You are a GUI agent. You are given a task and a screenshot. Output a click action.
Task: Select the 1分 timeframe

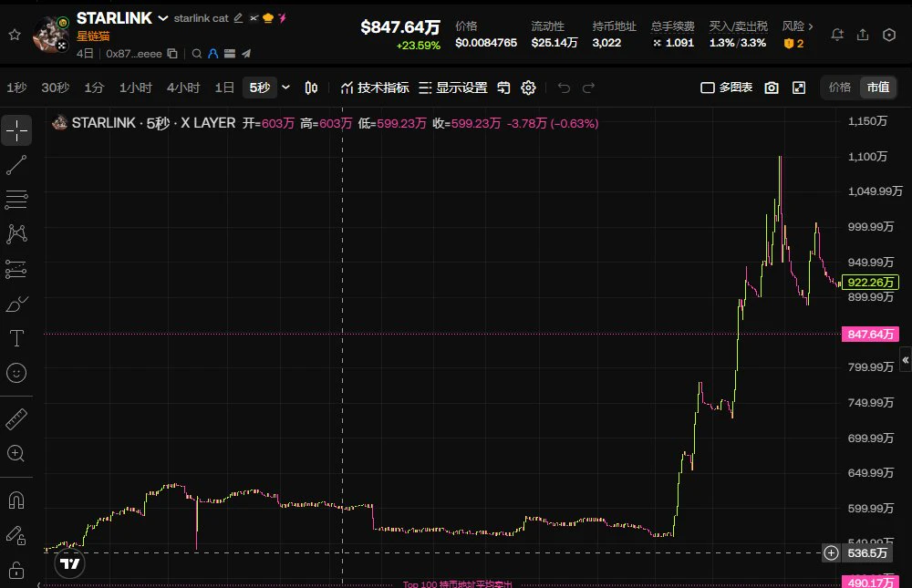[x=94, y=88]
